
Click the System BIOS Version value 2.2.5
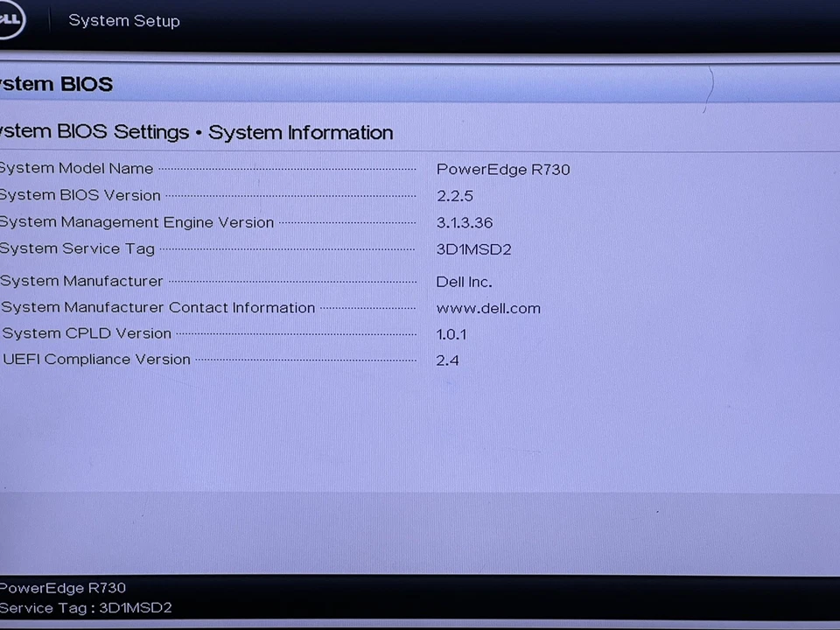click(x=454, y=195)
